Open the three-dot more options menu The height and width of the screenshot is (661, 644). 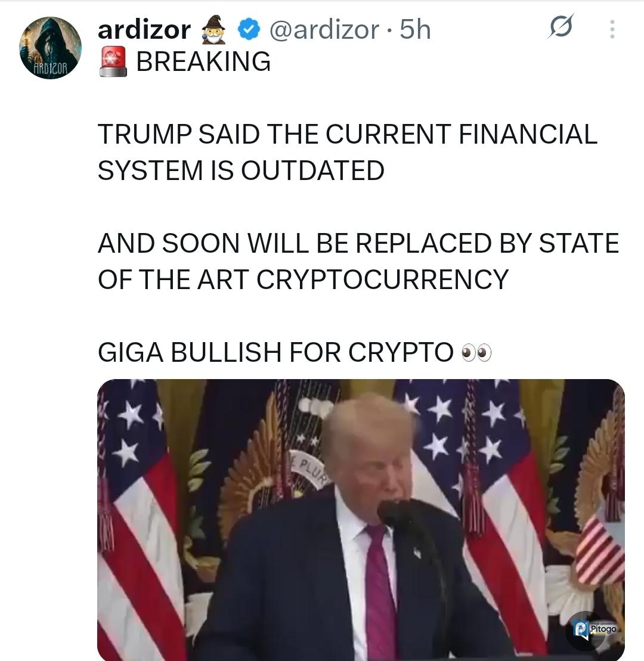click(612, 30)
